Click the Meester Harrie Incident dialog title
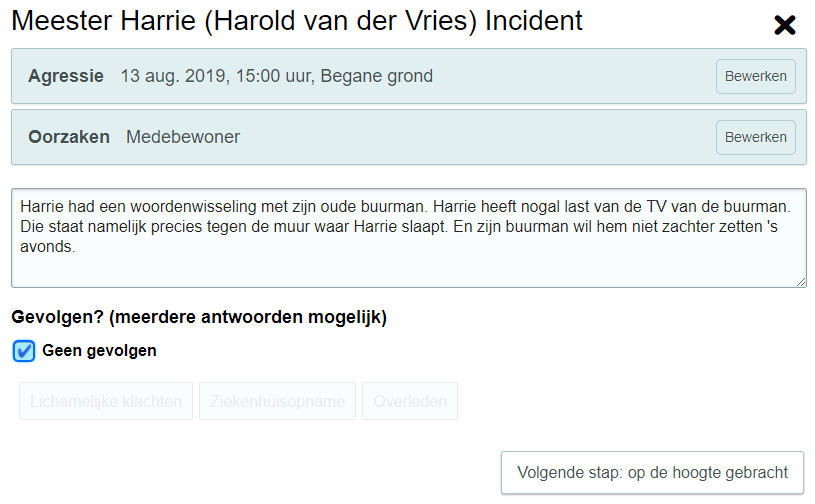This screenshot has width=815, height=504. coord(297,21)
